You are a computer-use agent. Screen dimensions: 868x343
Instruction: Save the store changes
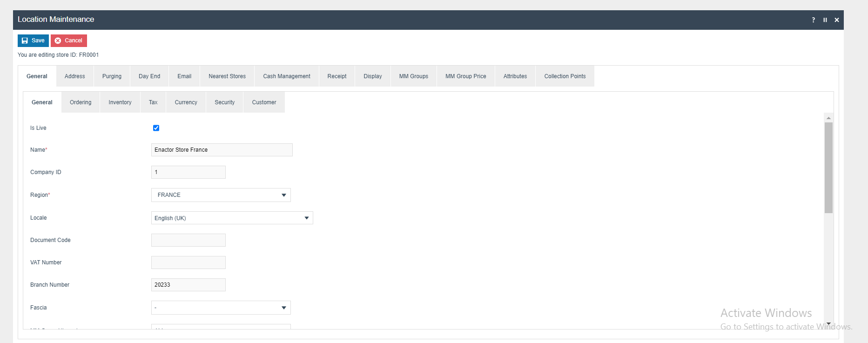point(33,40)
